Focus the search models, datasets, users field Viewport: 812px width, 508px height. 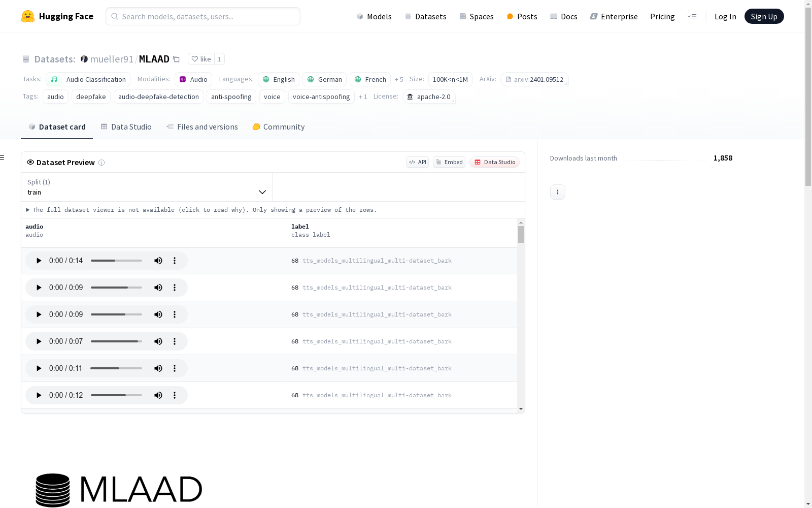click(203, 16)
